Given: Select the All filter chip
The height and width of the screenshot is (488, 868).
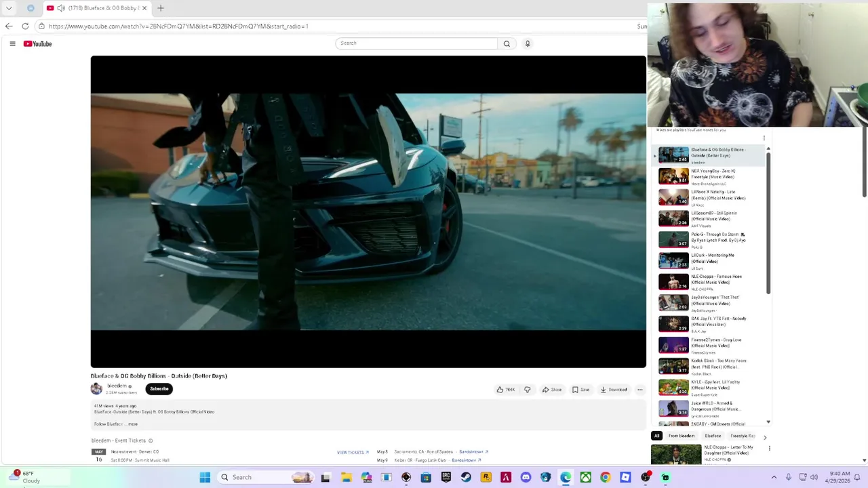Looking at the screenshot, I should (656, 436).
